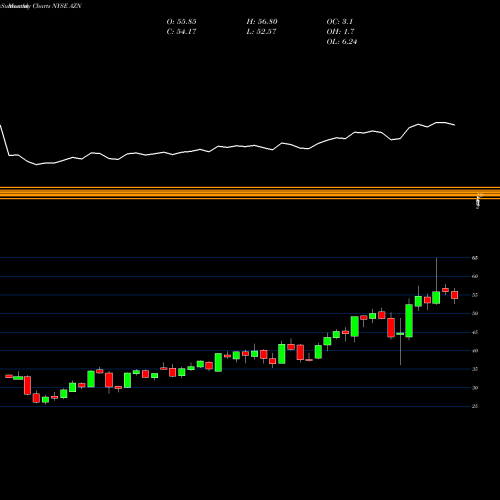Click the 30 price axis label
The height and width of the screenshot is (500, 500).
click(x=475, y=388)
